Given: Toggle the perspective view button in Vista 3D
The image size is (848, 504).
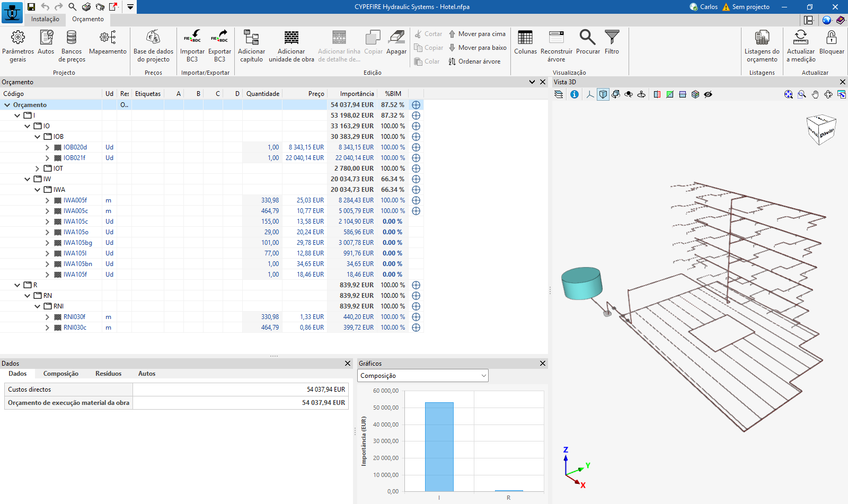Looking at the screenshot, I should point(603,94).
